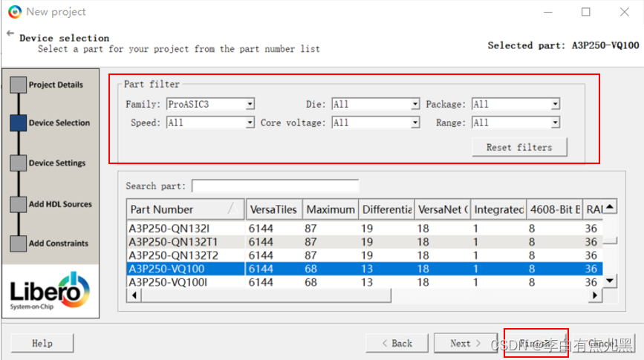644x360 pixels.
Task: Click the table's scroll left arrow
Action: click(134, 295)
